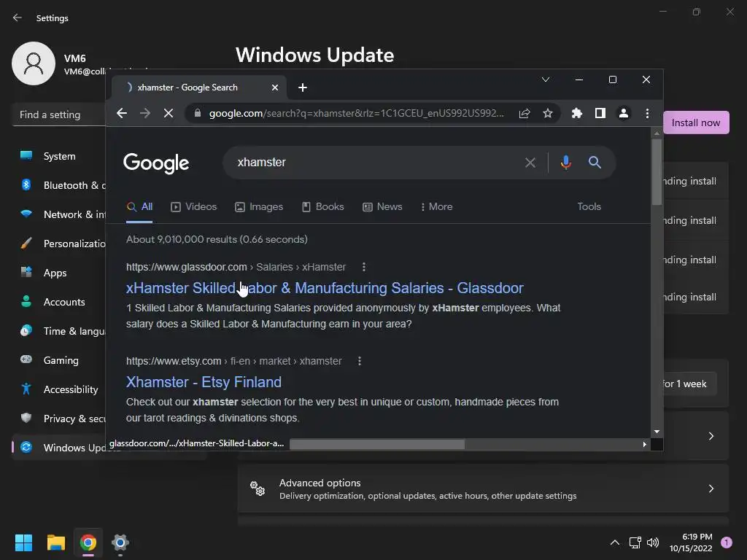Select Windows Update in sidebar
Image resolution: width=747 pixels, height=560 pixels.
pyautogui.click(x=60, y=448)
